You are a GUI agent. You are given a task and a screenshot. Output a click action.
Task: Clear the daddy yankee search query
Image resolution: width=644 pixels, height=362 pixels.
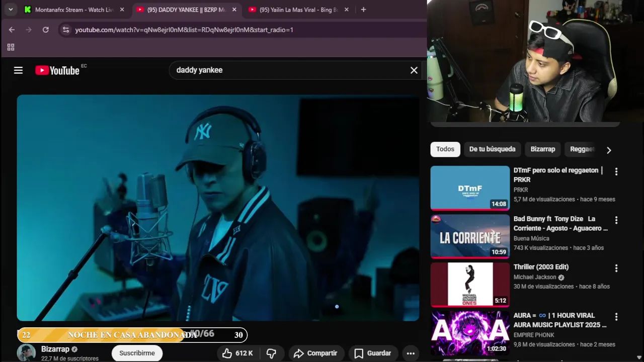[x=414, y=70]
